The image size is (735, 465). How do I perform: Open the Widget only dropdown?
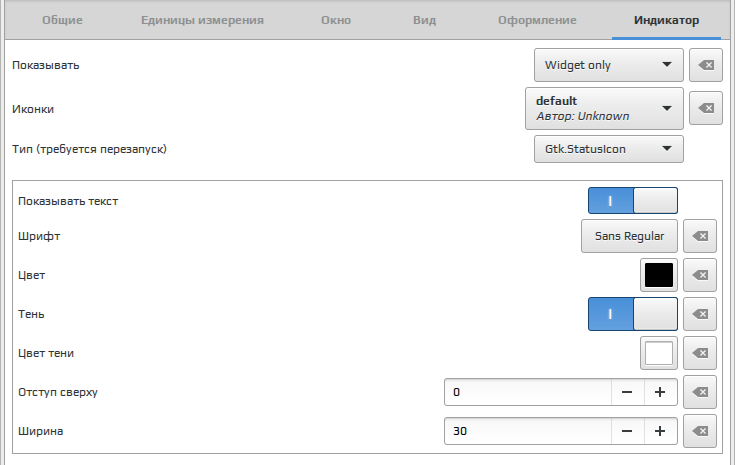(x=608, y=65)
